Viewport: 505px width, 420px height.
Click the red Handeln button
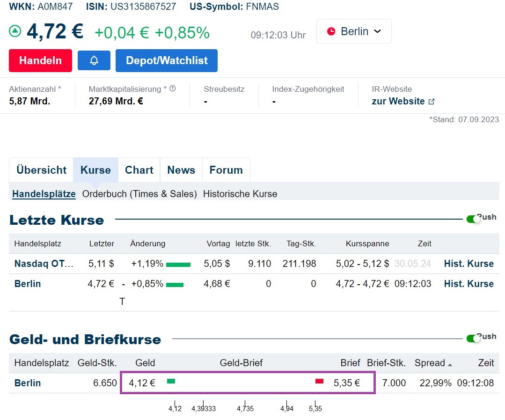40,60
